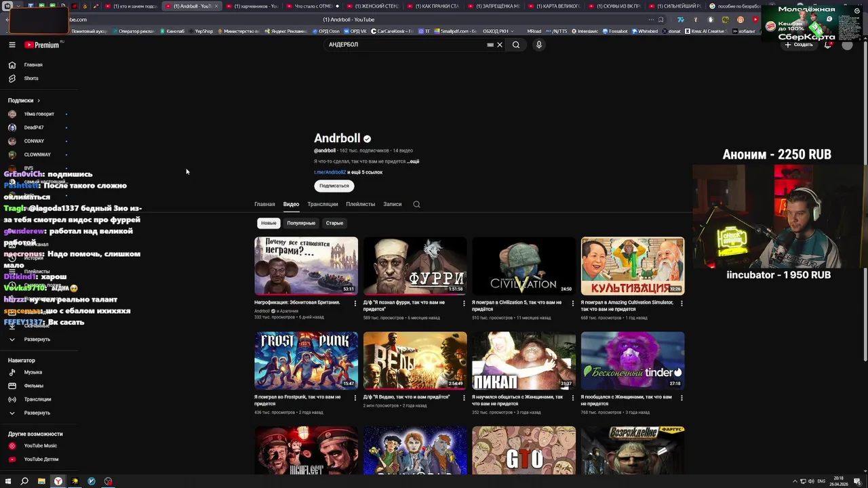Click Подписаться button on Andrboll channel

coord(334,186)
